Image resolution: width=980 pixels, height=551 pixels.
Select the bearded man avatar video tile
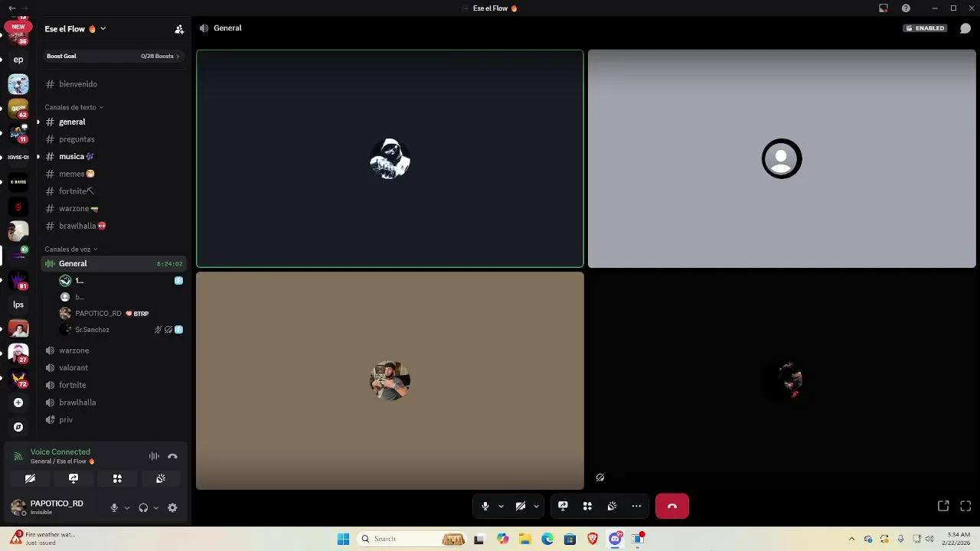point(390,380)
